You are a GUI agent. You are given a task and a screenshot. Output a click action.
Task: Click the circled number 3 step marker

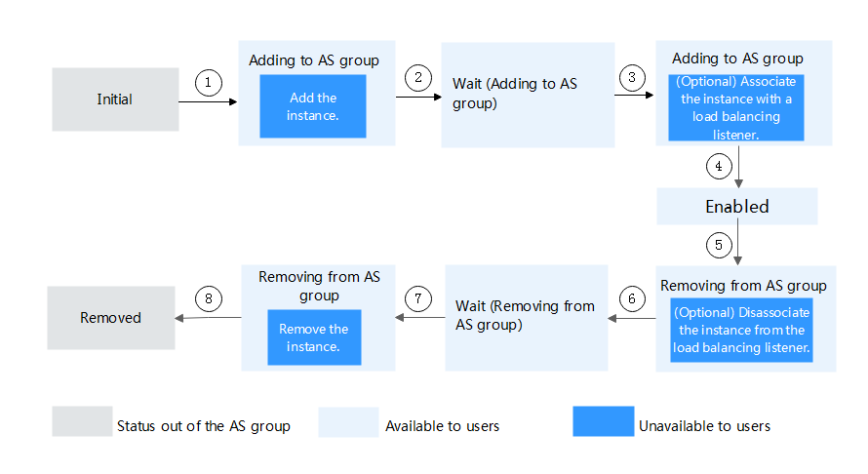632,77
